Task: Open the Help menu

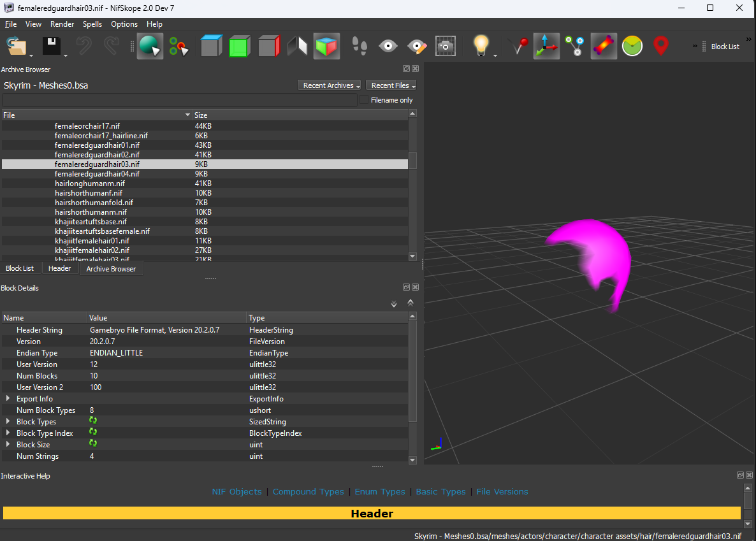Action: click(154, 24)
